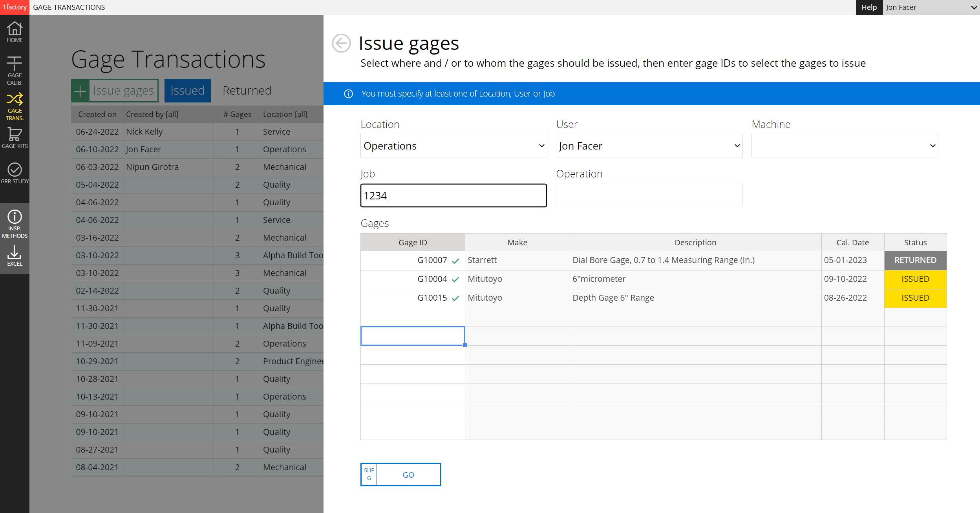Open the Home sidebar icon
Screen dimensions: 980x513
click(x=15, y=32)
